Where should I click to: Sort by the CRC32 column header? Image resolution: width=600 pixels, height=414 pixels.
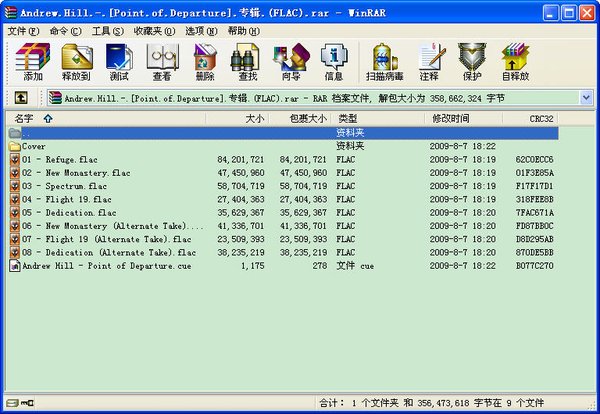(530, 119)
